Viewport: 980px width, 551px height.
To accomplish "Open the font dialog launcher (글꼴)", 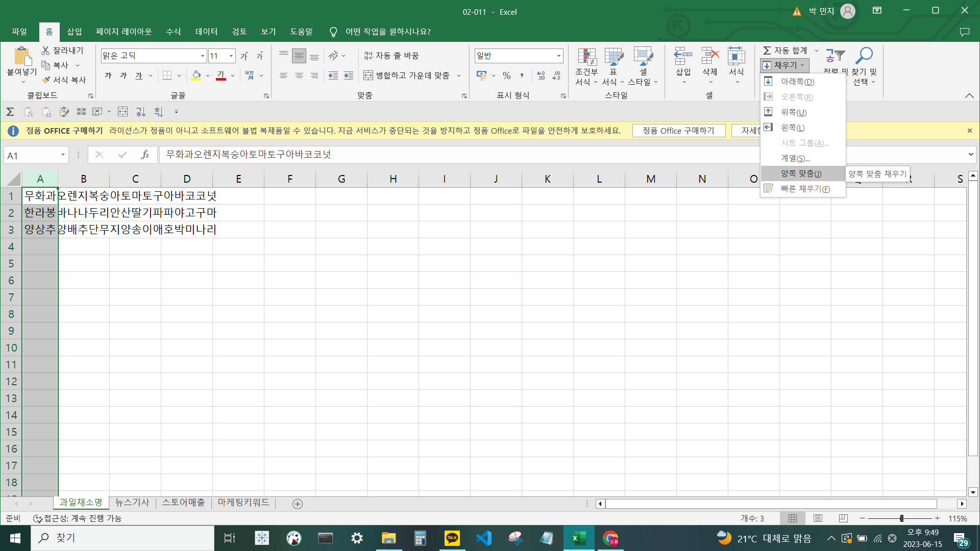I will point(266,96).
